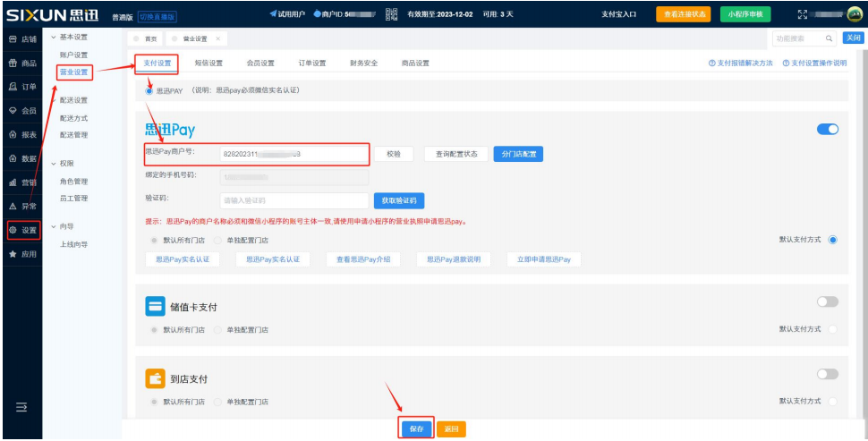The height and width of the screenshot is (441, 868).
Task: Focus the 验证码 input field
Action: [294, 200]
